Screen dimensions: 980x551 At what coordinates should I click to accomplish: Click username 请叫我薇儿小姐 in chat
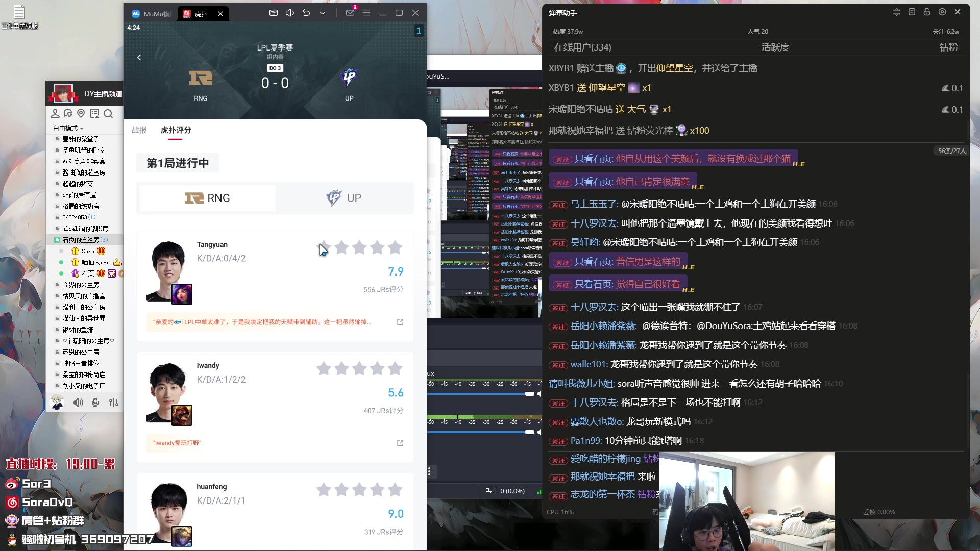[x=581, y=384]
